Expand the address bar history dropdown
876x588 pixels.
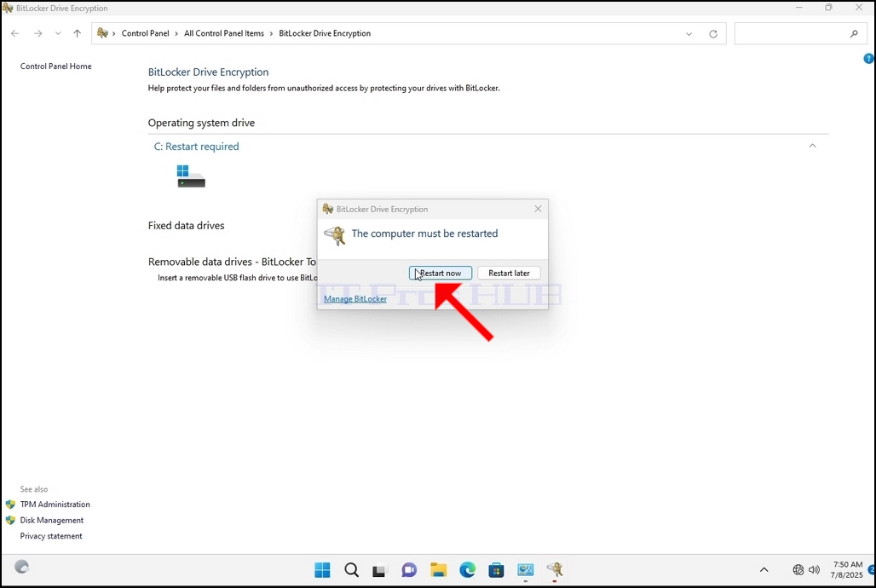tap(689, 33)
